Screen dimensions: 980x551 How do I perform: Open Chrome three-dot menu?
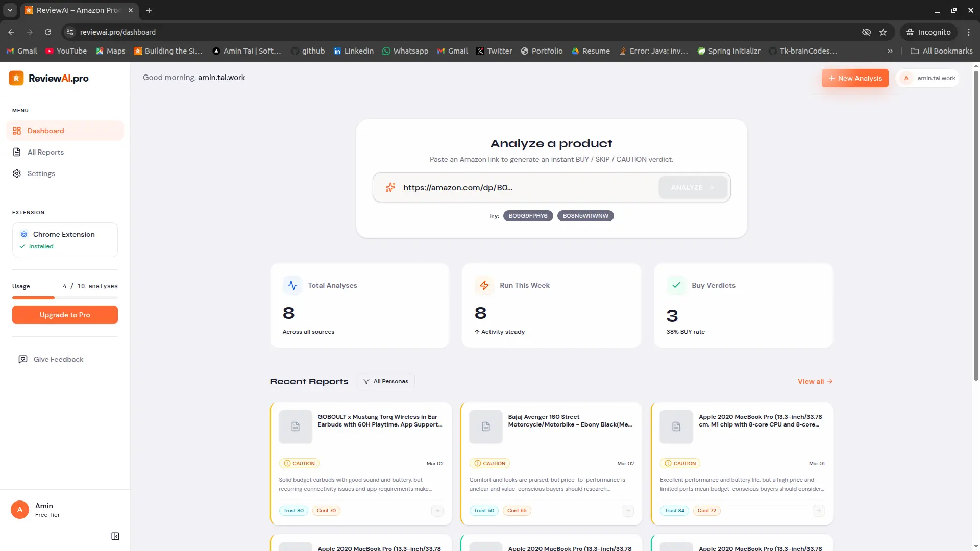(969, 32)
